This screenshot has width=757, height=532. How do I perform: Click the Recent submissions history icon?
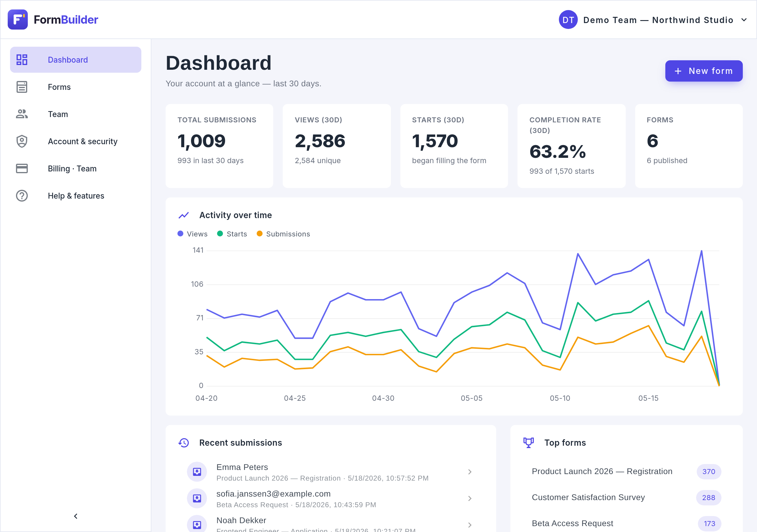tap(184, 443)
